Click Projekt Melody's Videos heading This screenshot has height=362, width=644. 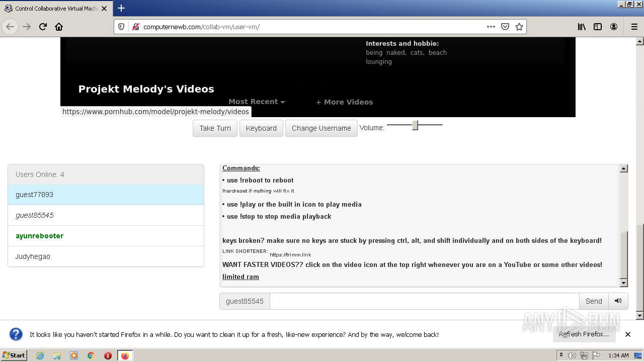point(146,89)
